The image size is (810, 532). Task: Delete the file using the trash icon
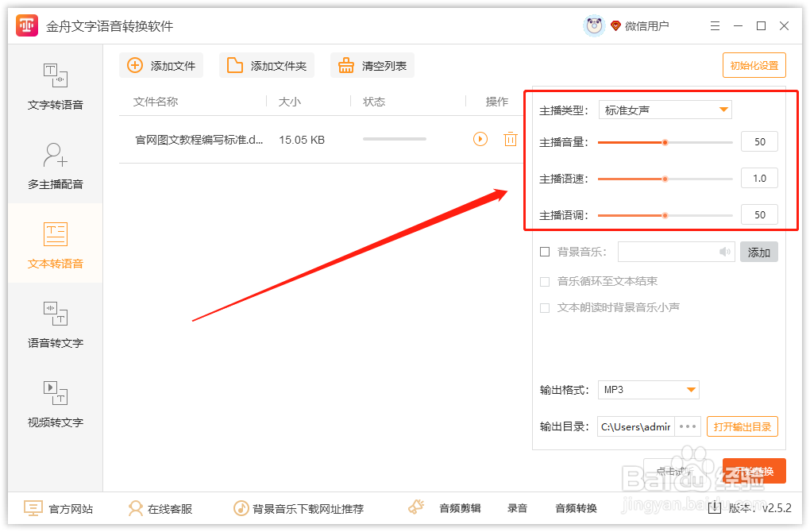[x=509, y=139]
